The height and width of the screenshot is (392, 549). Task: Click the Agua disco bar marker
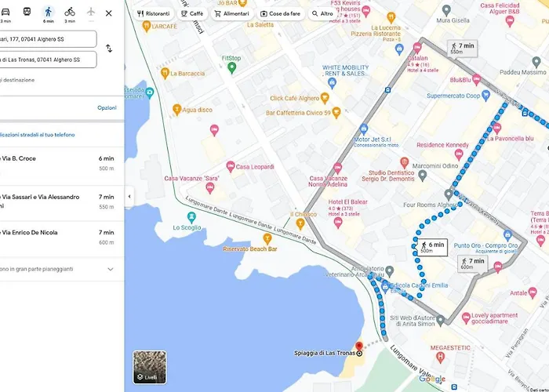tap(176, 110)
